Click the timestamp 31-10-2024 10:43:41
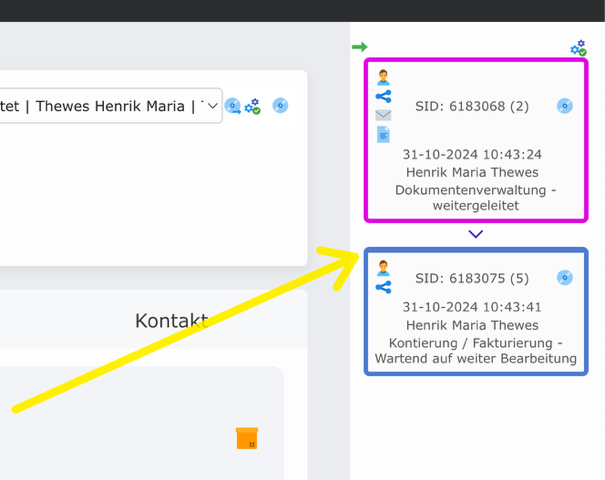Screen dimensions: 605x480 472,307
